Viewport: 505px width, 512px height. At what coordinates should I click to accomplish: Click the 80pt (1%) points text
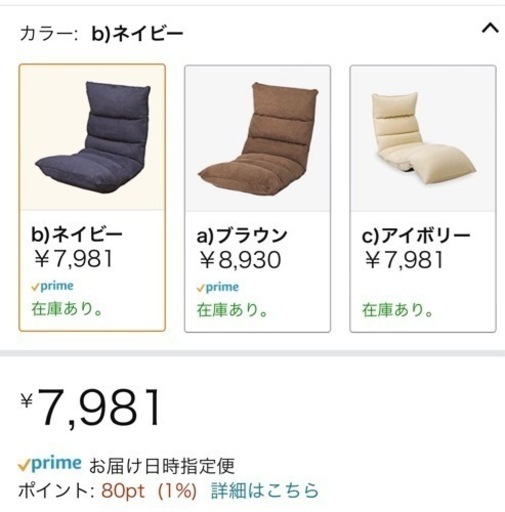[x=149, y=491]
